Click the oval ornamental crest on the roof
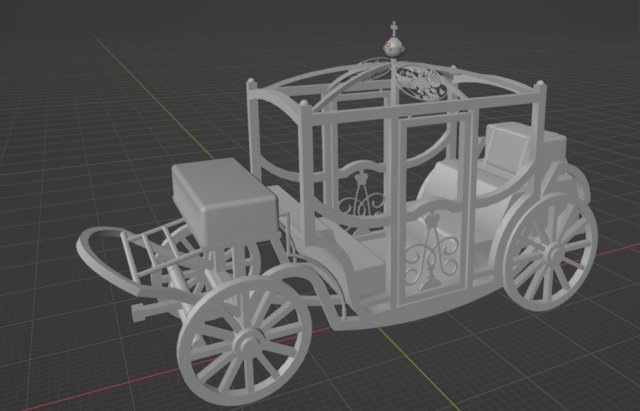The width and height of the screenshot is (640, 411). coord(421,83)
